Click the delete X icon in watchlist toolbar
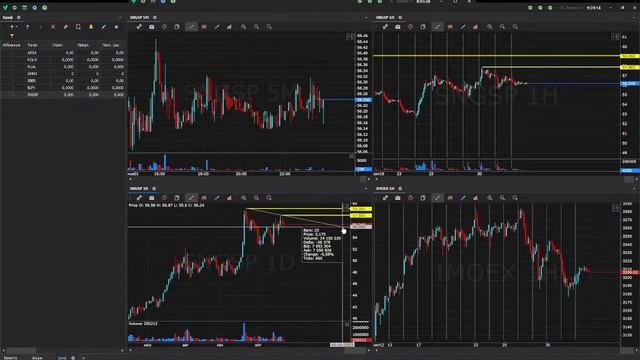 [53, 27]
